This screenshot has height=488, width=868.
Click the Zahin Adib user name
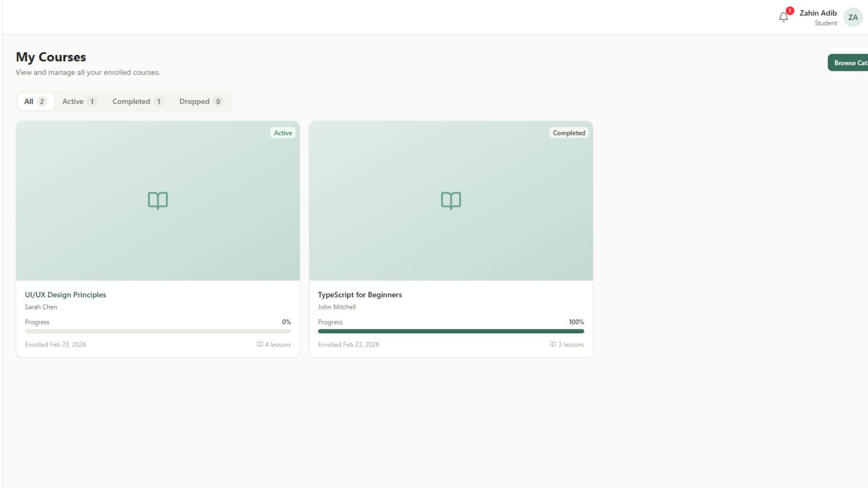tap(818, 13)
